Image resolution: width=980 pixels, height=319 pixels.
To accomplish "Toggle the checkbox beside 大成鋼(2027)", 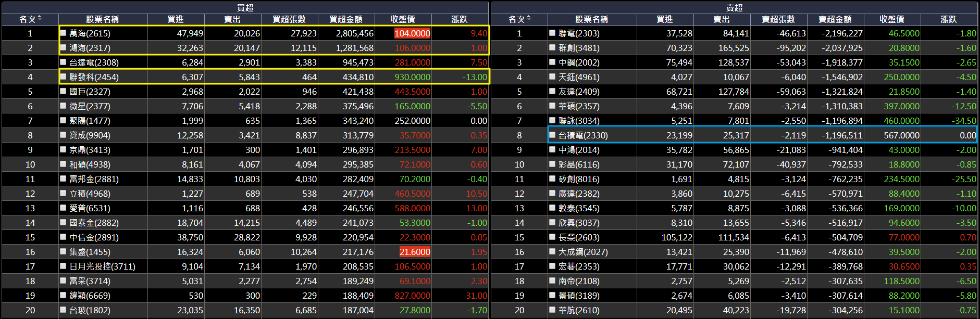I will click(552, 251).
